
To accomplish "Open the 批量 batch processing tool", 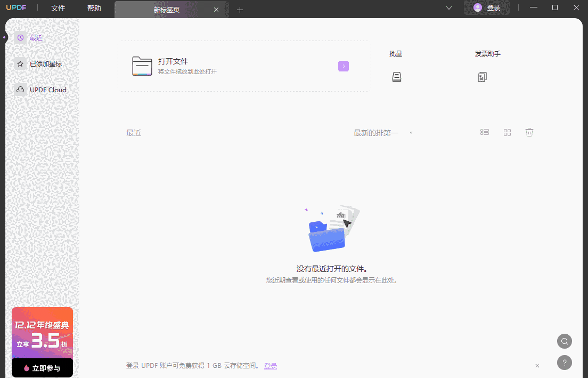I will click(396, 65).
